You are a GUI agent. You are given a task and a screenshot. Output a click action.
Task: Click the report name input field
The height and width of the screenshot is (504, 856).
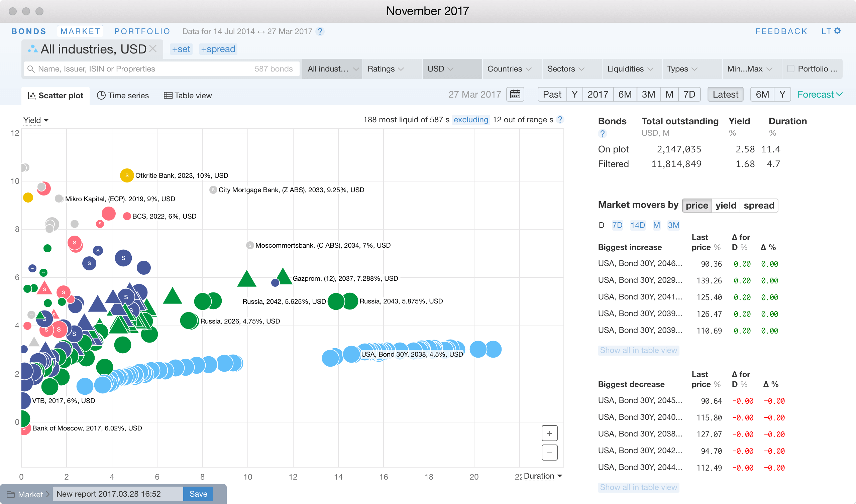[x=118, y=494]
